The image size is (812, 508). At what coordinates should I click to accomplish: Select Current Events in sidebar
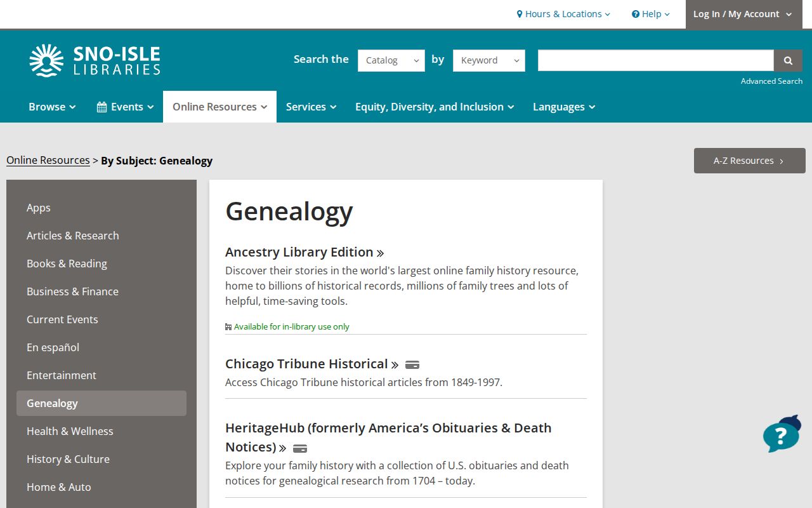(101, 319)
